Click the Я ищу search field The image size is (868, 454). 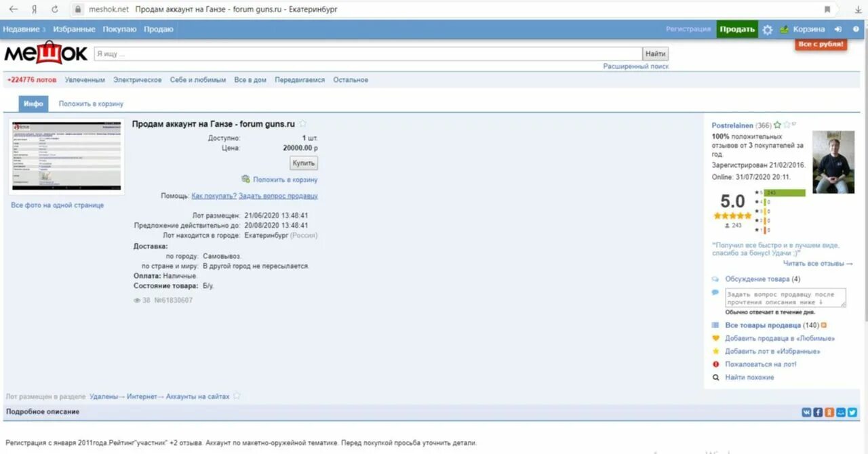click(368, 54)
